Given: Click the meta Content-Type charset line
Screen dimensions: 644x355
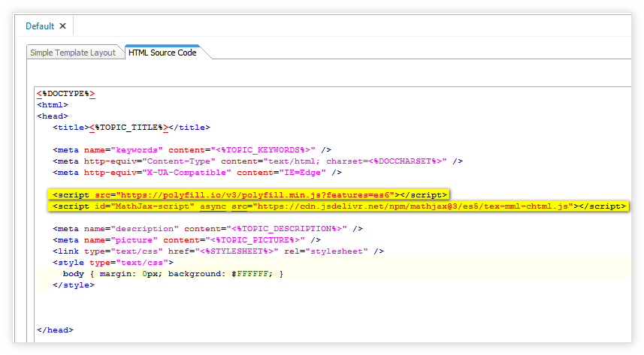Looking at the screenshot, I should pyautogui.click(x=258, y=161).
